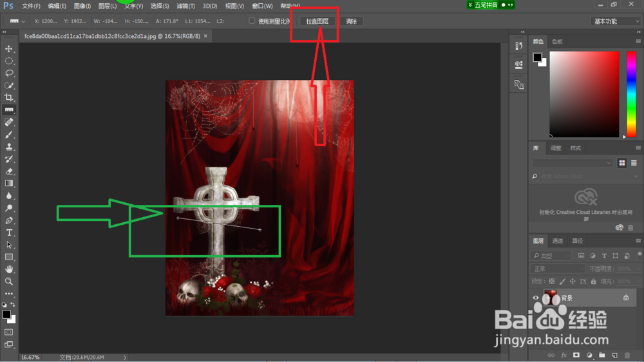Change screen mode icon in toolbox
644x362 pixels.
pyautogui.click(x=8, y=345)
